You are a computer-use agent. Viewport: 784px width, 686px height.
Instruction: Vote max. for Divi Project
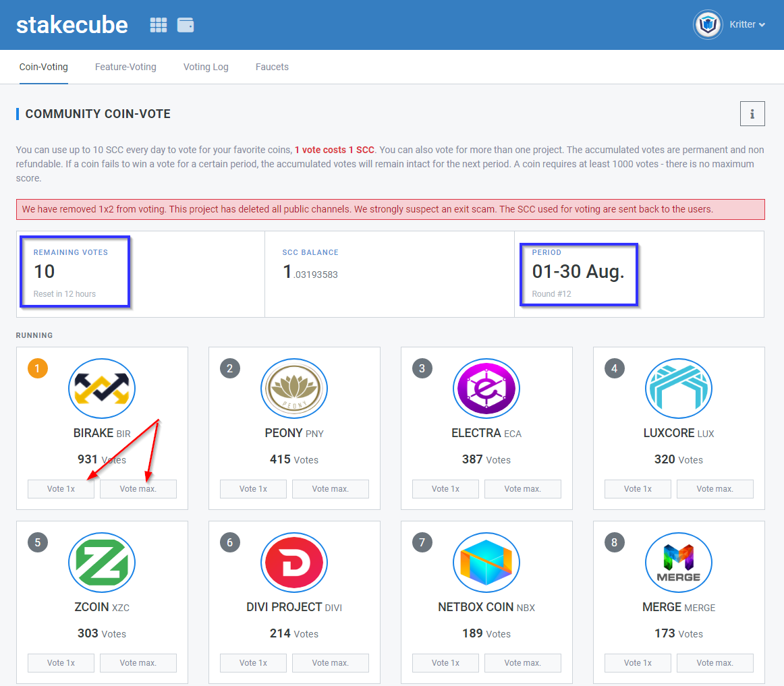pos(331,663)
